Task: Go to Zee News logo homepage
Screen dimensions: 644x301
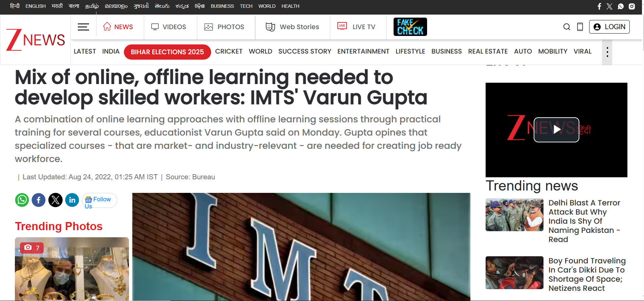Action: (36, 40)
